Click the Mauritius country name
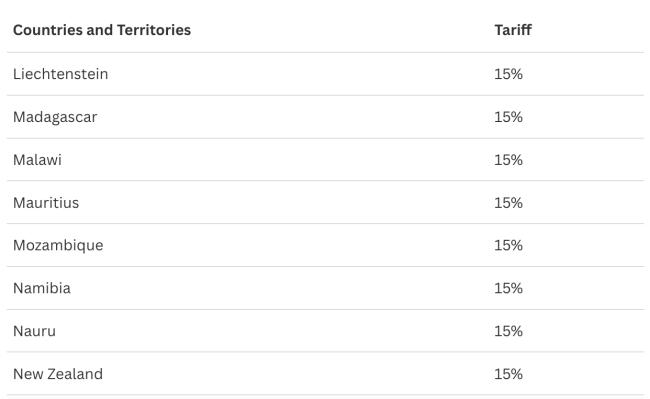This screenshot has width=650, height=399. 46,203
